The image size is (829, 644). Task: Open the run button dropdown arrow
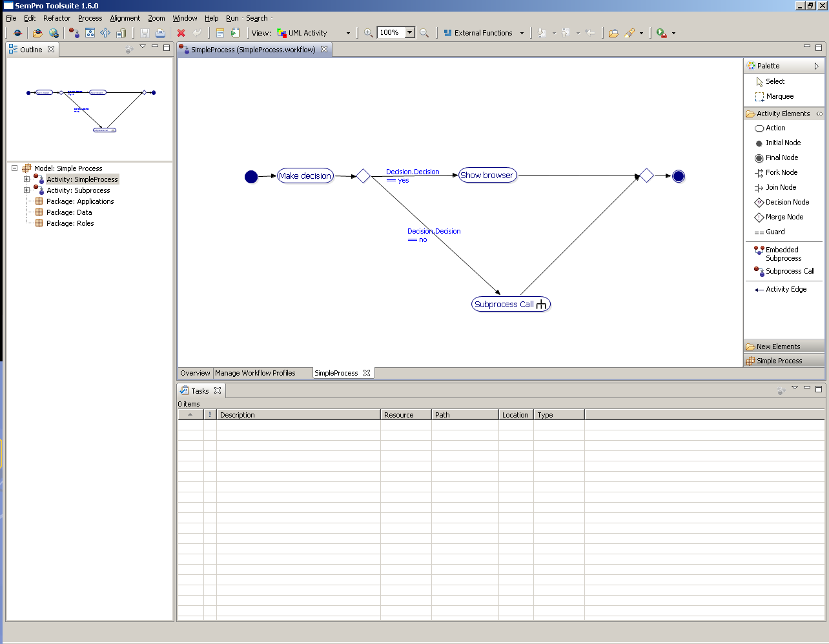(673, 33)
